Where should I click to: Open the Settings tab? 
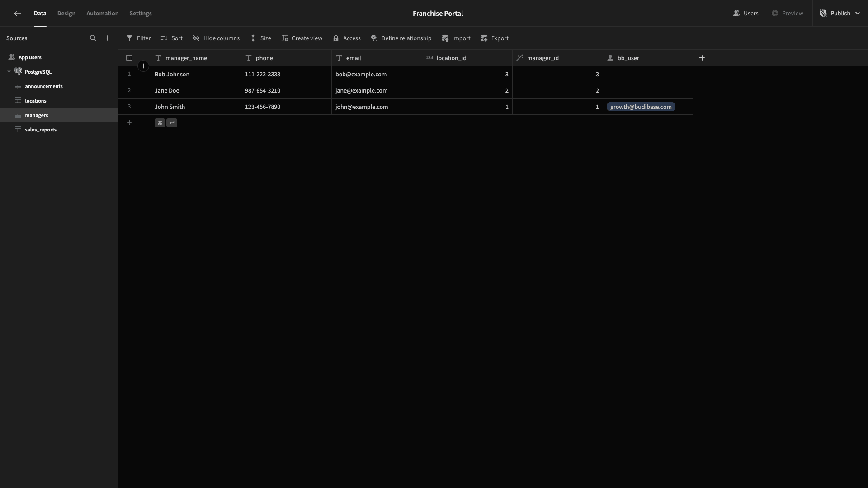141,14
